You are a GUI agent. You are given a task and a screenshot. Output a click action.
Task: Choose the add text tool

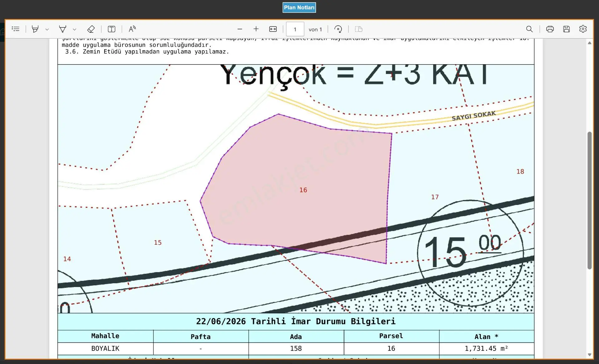point(112,29)
